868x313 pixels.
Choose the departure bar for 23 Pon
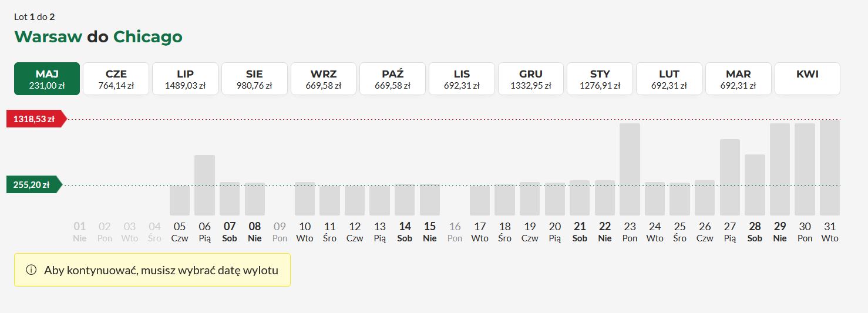(630, 169)
